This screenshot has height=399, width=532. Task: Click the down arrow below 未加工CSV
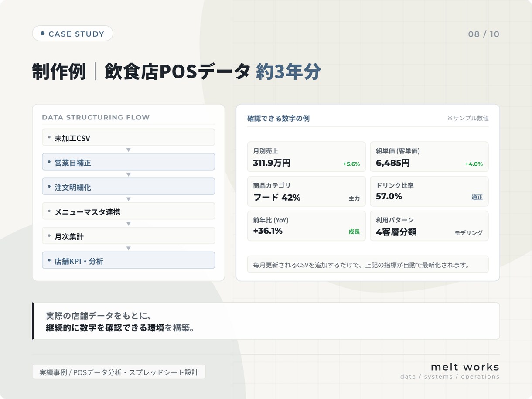point(128,150)
